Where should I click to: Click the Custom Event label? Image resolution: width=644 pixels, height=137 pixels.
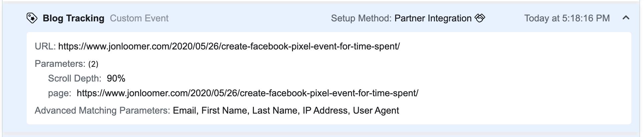[139, 18]
